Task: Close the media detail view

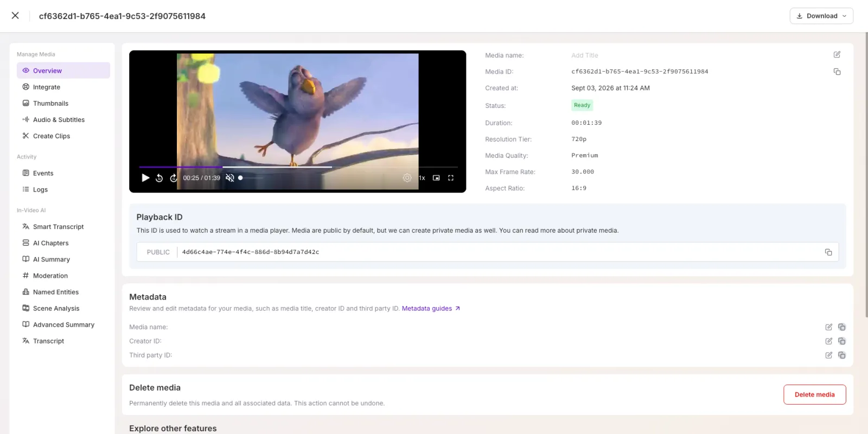Action: coord(15,16)
